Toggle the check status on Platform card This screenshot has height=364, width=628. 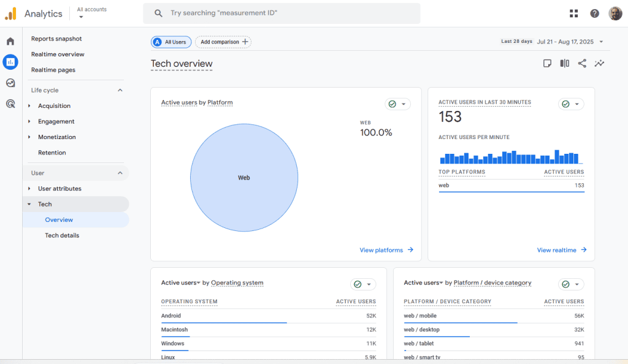pyautogui.click(x=397, y=104)
